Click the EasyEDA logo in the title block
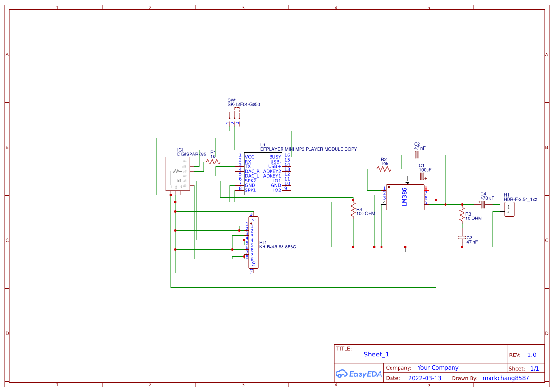This screenshot has width=554, height=392. pyautogui.click(x=358, y=374)
